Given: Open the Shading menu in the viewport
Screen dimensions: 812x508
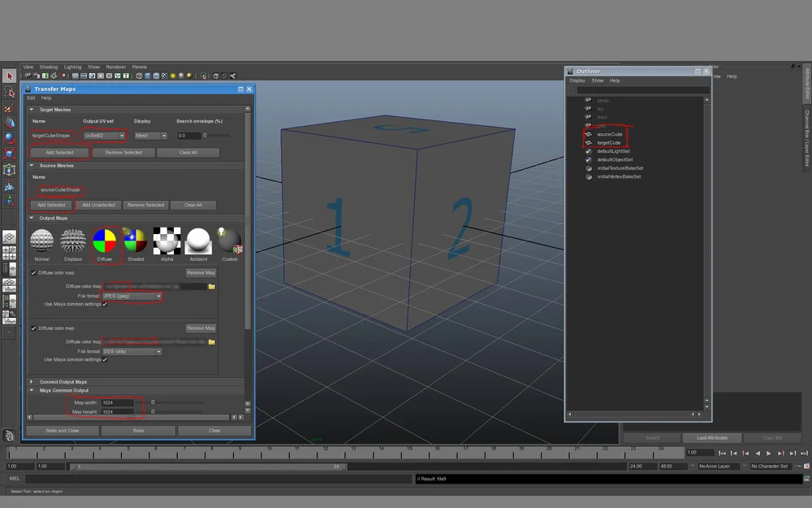Looking at the screenshot, I should [x=49, y=67].
